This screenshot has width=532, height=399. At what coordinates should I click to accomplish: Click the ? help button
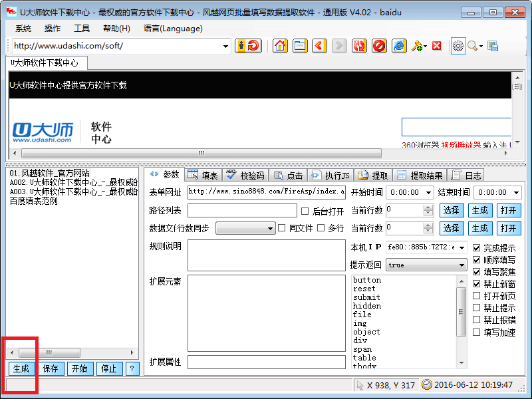tap(132, 368)
